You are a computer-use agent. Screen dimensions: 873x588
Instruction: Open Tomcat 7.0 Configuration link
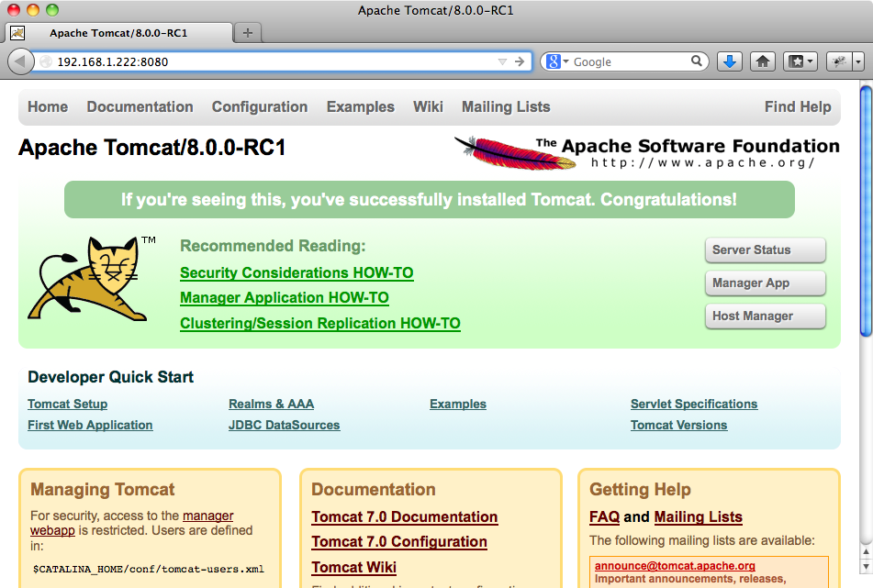[399, 542]
